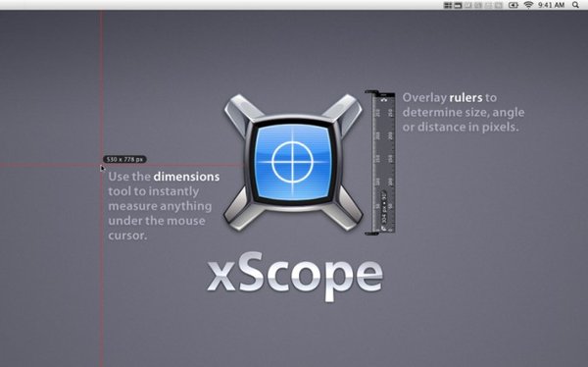588x367 pixels.
Task: Click the xScope grid menu bar icon
Action: pyautogui.click(x=448, y=5)
